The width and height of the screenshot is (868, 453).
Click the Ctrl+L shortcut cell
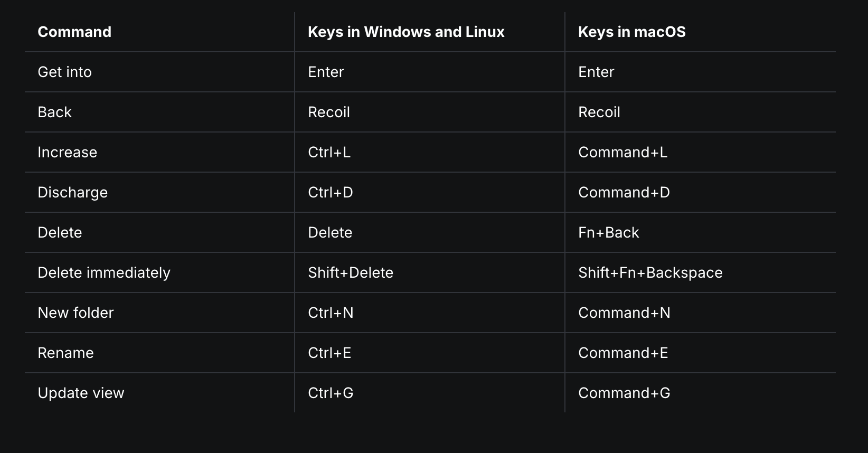(329, 152)
